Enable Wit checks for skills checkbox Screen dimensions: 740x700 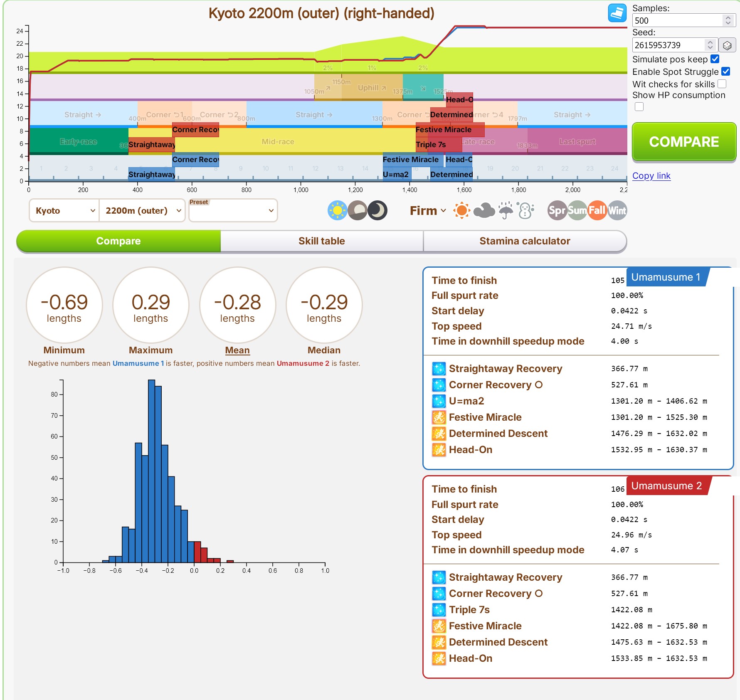[x=722, y=84]
